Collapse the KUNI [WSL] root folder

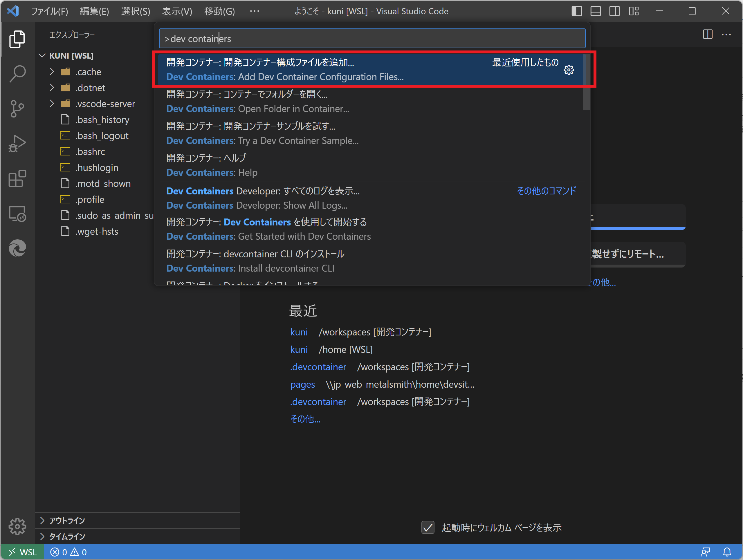tap(42, 55)
